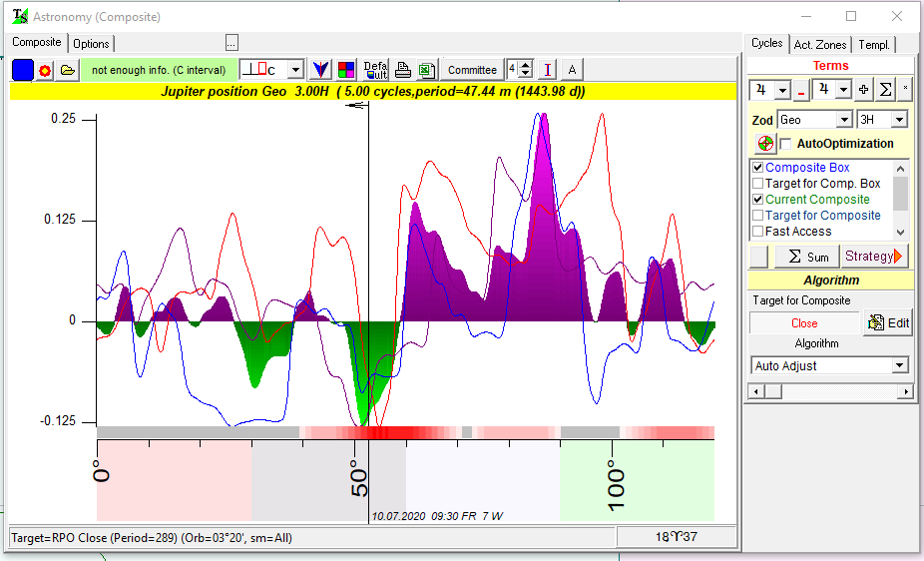Screen dimensions: 924x561
Task: Click the red I-beam cursor icon
Action: [547, 70]
